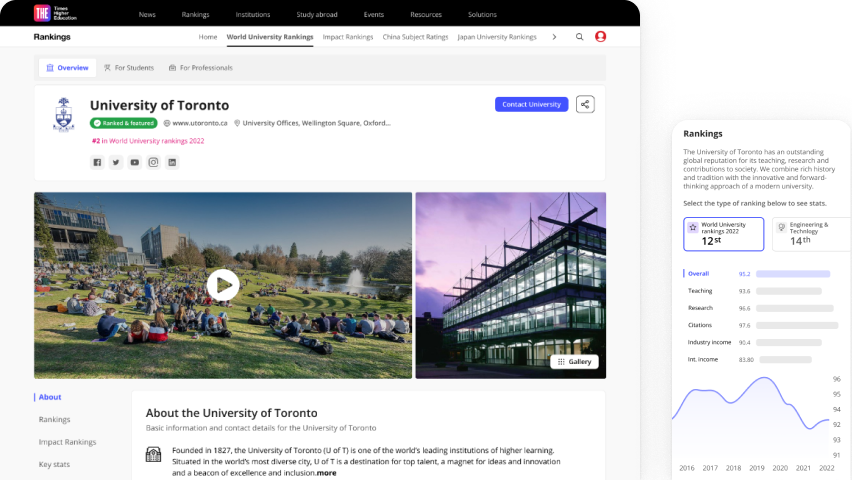Click the Facebook social icon
This screenshot has height=480, width=852.
coord(97,162)
